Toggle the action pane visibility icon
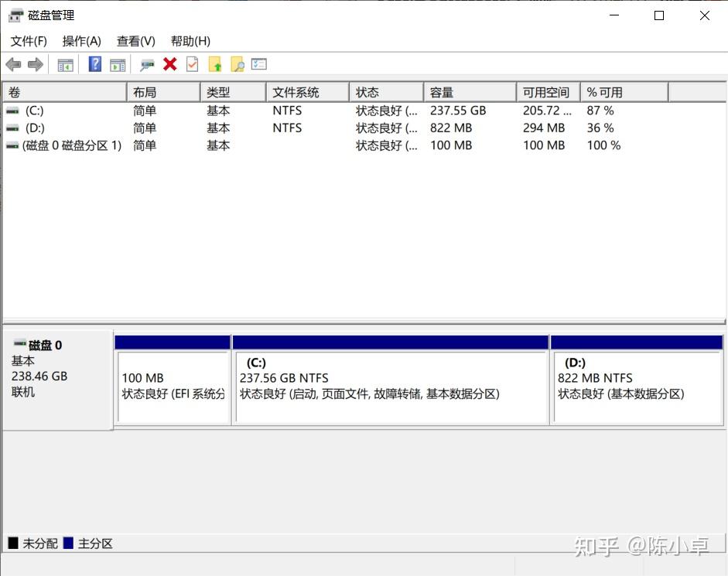728x576 pixels. [x=118, y=64]
